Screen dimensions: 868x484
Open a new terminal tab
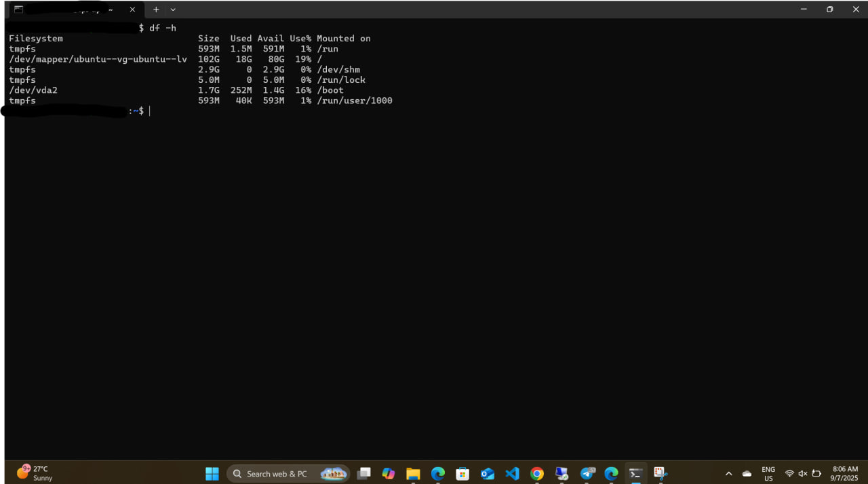click(x=156, y=10)
